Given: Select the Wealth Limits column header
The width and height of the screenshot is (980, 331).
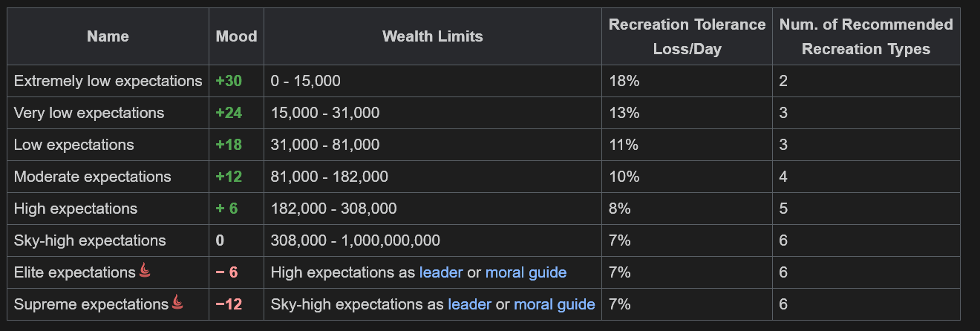Looking at the screenshot, I should tap(433, 36).
